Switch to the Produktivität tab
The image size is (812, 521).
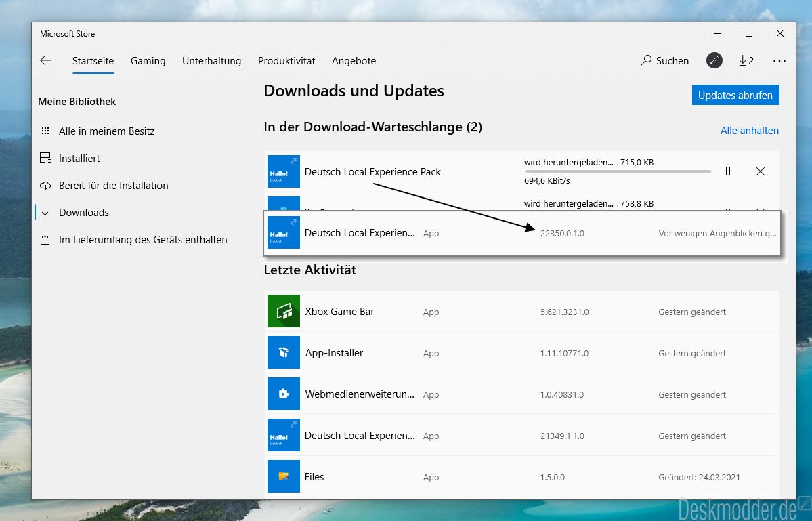(x=286, y=60)
